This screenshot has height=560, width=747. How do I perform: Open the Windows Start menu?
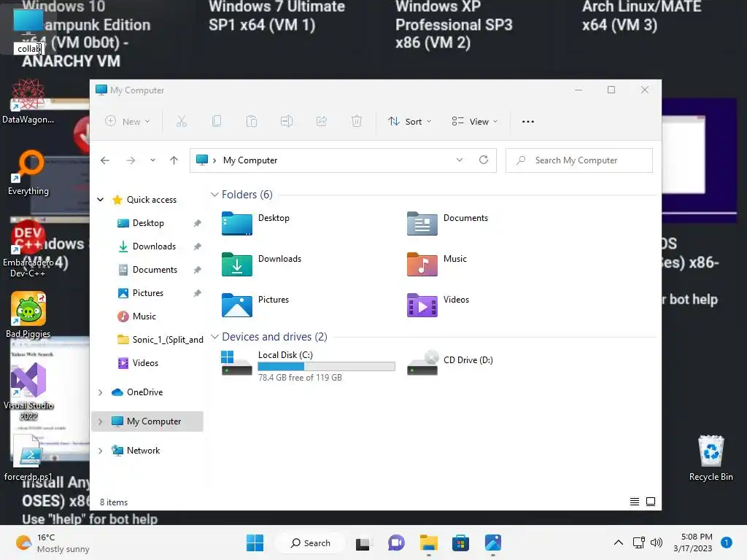255,542
